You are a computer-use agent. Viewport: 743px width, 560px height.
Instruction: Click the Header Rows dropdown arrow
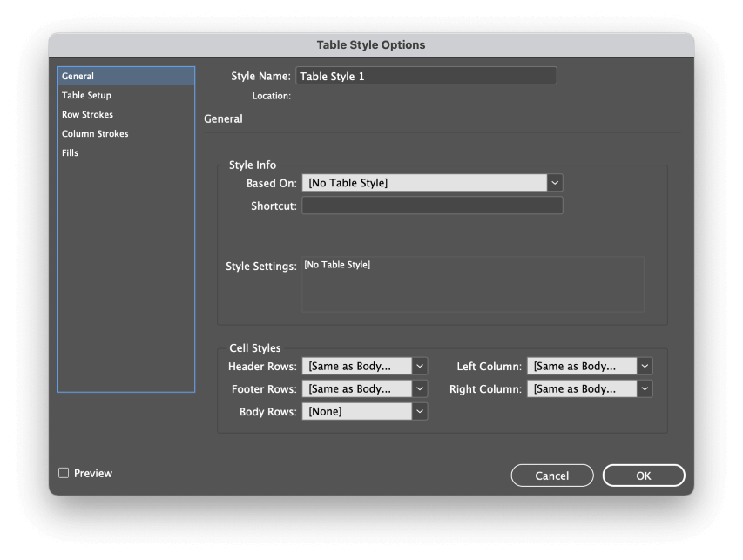420,367
